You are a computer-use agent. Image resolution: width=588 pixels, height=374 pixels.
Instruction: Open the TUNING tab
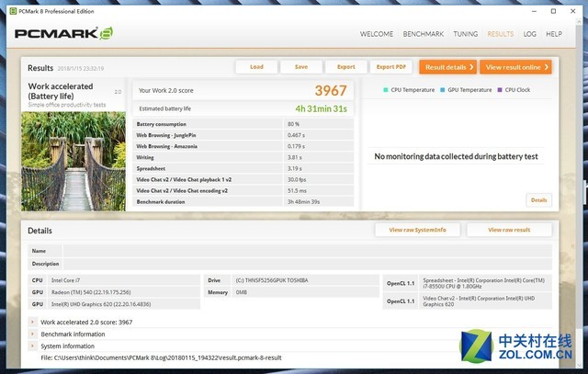466,34
